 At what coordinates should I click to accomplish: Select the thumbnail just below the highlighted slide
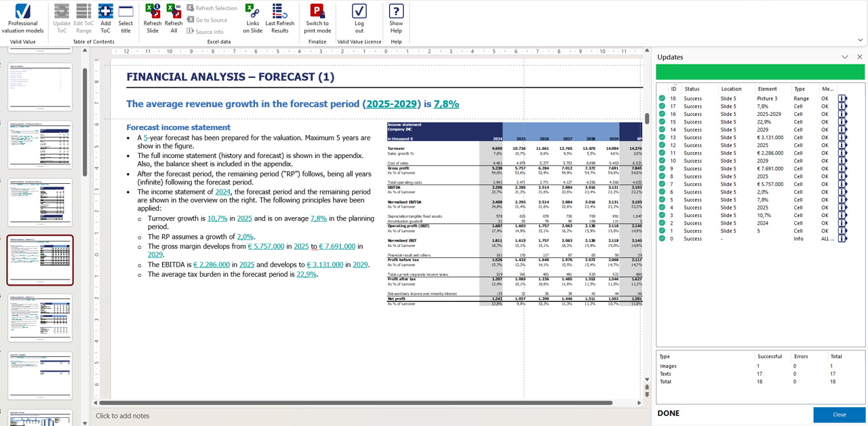coord(40,318)
